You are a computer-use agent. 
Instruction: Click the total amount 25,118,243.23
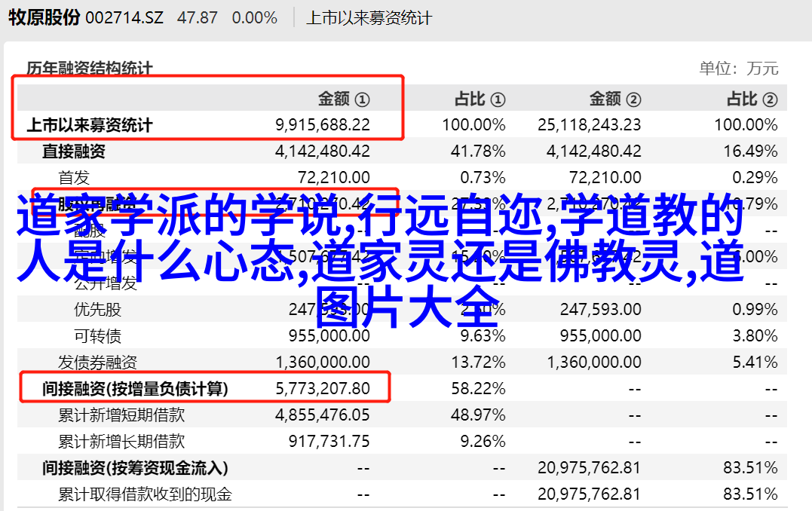[x=590, y=125]
